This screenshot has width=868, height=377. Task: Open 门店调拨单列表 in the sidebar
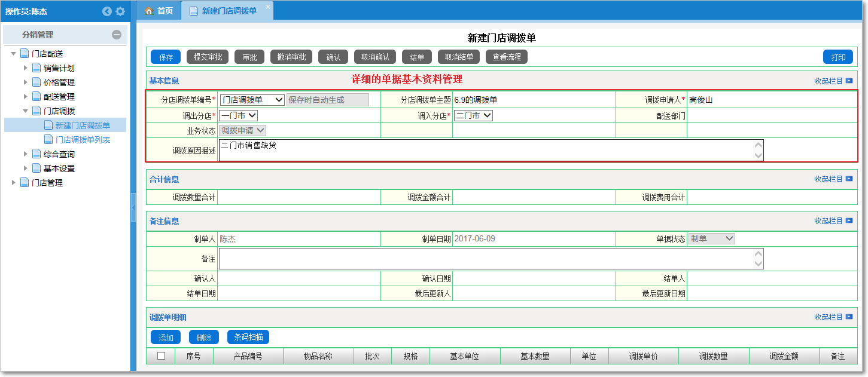83,140
